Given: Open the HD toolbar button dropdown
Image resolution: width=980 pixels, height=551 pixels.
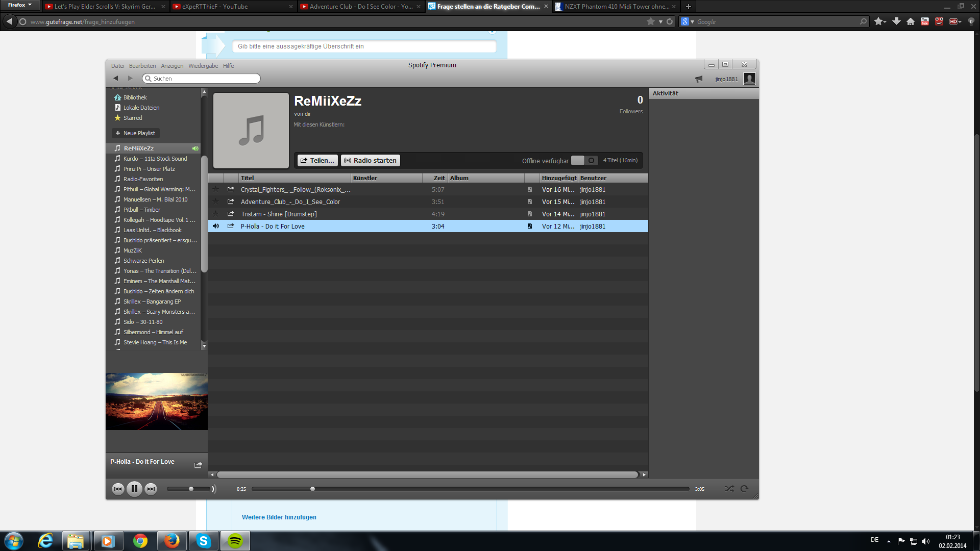Looking at the screenshot, I should [x=955, y=21].
